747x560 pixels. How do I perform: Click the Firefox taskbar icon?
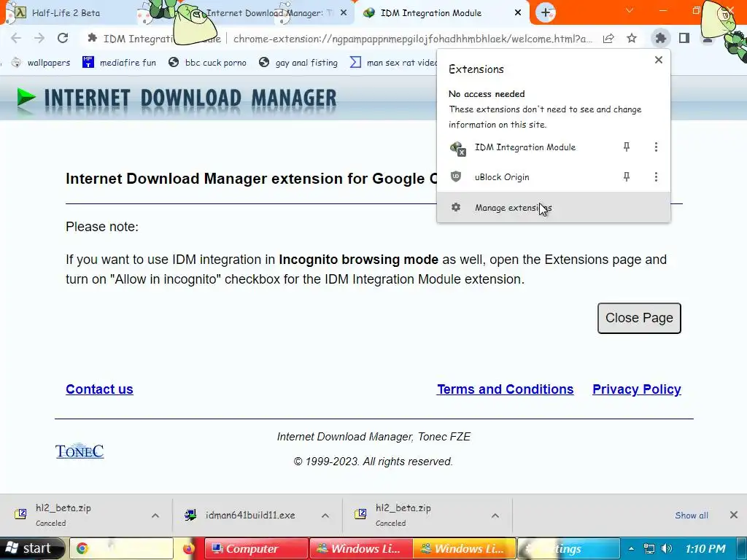tap(189, 549)
